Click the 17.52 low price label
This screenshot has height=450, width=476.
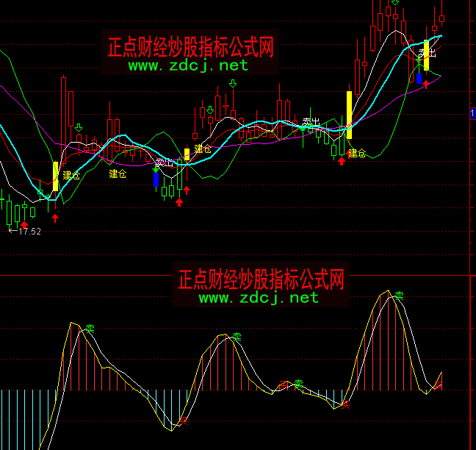(x=29, y=231)
